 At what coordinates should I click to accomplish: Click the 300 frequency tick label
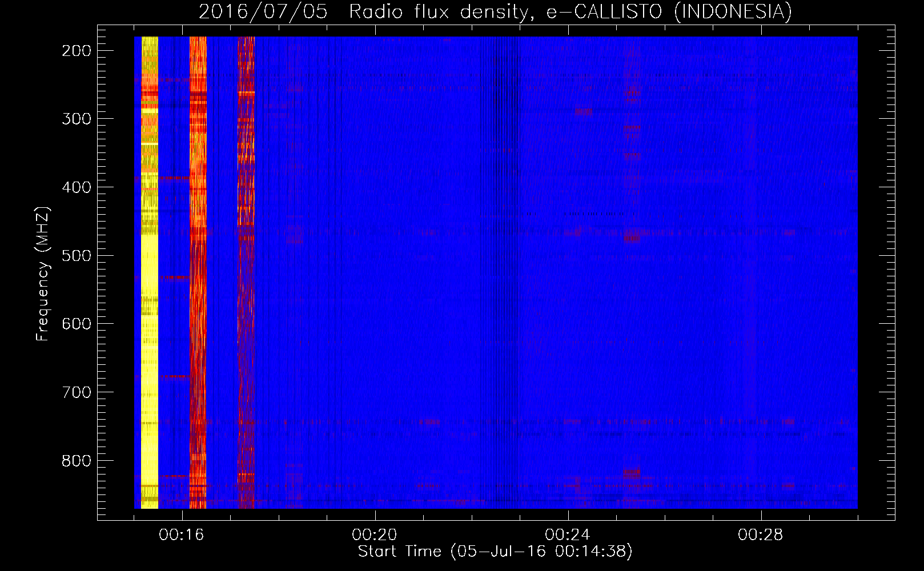click(x=77, y=119)
